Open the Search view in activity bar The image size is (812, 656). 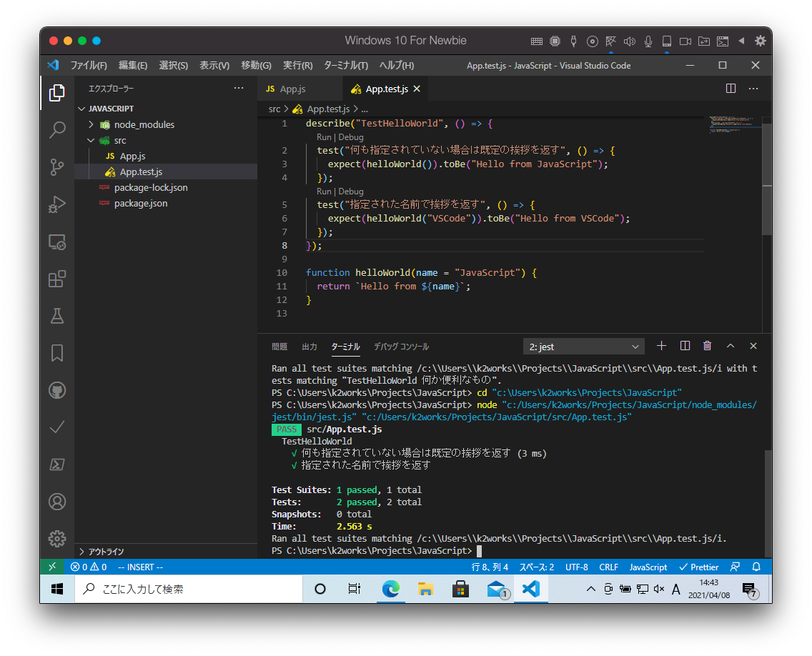coord(57,130)
